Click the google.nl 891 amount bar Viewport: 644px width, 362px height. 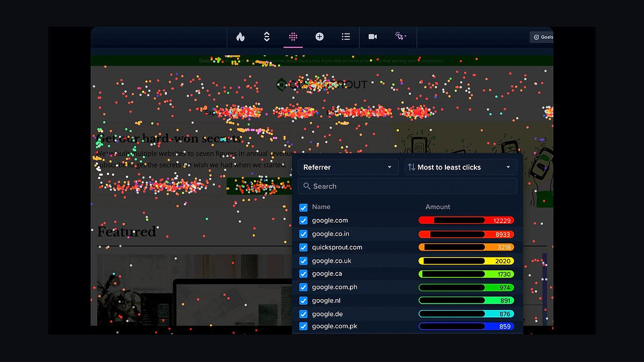click(x=466, y=301)
